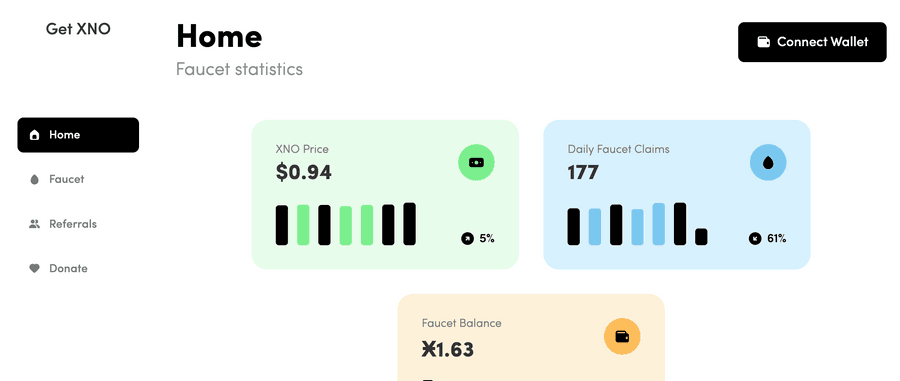Click the orange wallet icon on Faucet Balance card

pyautogui.click(x=622, y=336)
